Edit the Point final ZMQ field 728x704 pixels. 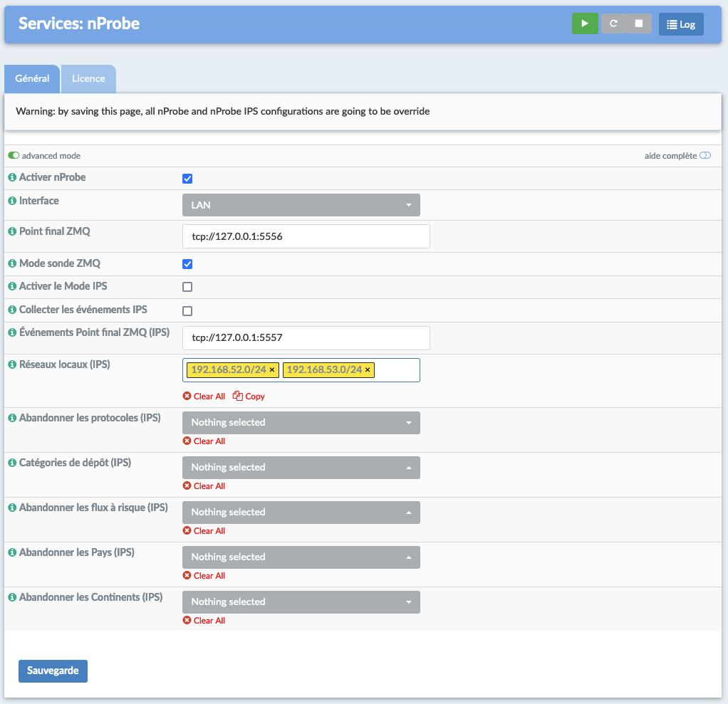coord(306,236)
